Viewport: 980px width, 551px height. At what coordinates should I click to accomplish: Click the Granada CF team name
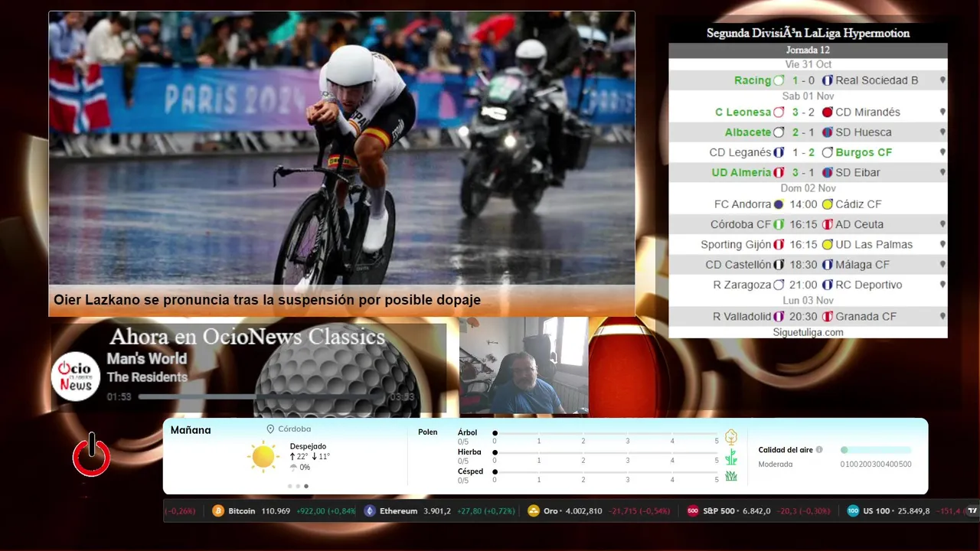[866, 316]
